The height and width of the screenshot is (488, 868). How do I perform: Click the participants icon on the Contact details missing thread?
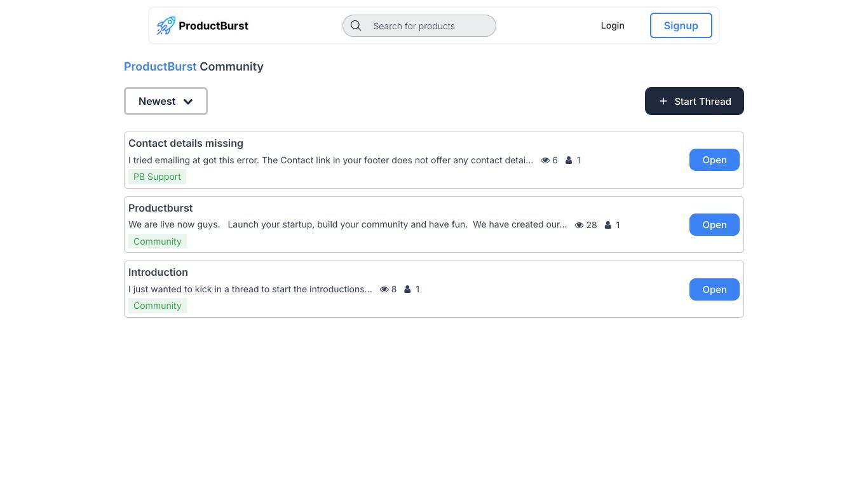pyautogui.click(x=569, y=160)
